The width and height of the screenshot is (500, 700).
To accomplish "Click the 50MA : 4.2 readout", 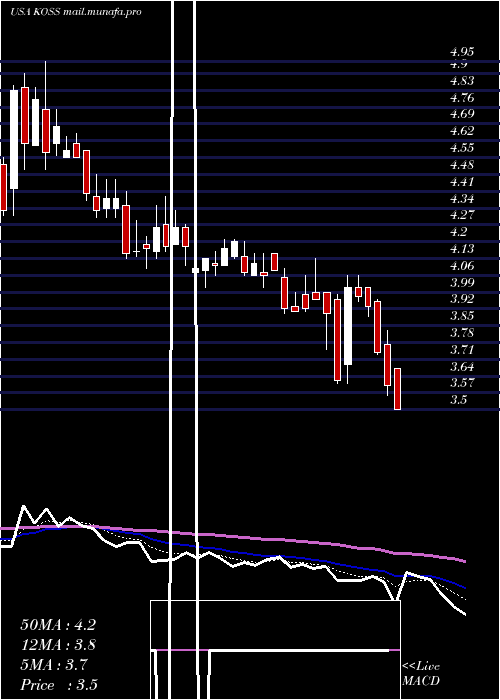I will click(x=58, y=625).
